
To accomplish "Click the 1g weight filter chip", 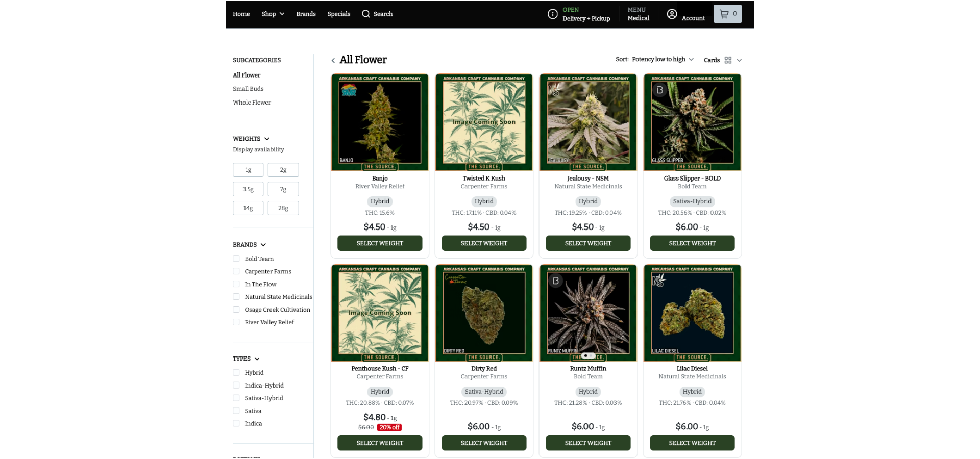I will (248, 170).
